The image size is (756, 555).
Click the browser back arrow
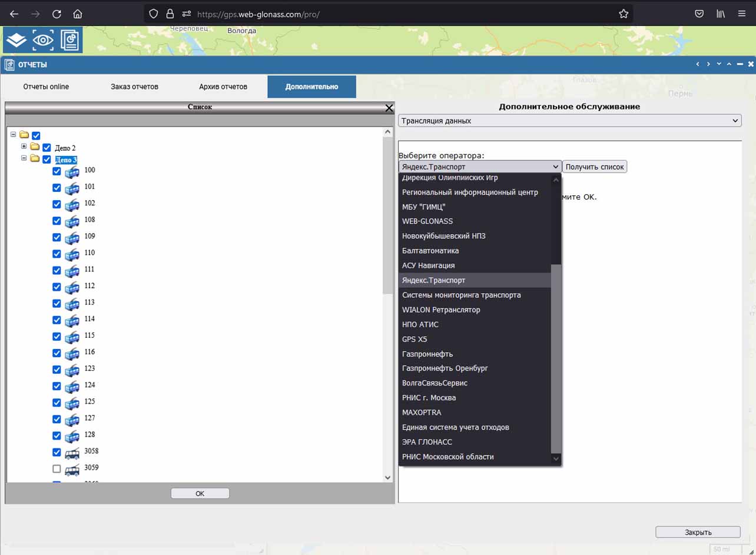click(14, 14)
